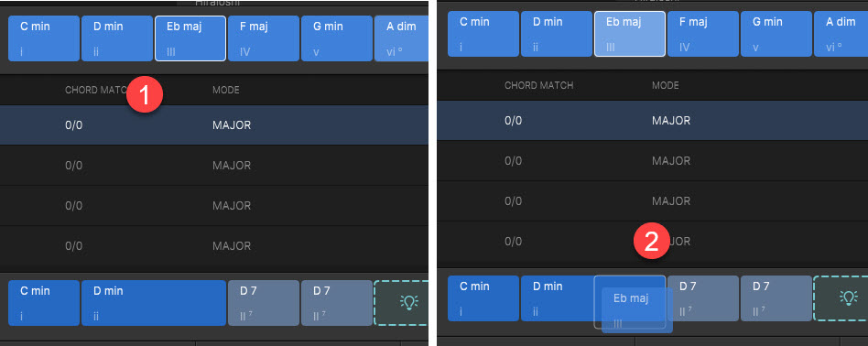Select second D 7 block in right progression
This screenshot has width=868, height=346.
[x=776, y=297]
